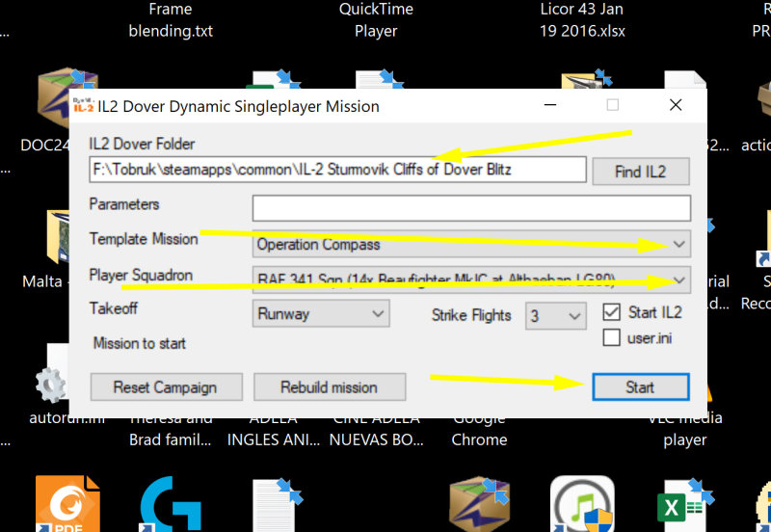Uncheck the Start IL2 checkbox
The height and width of the screenshot is (532, 771).
point(611,312)
